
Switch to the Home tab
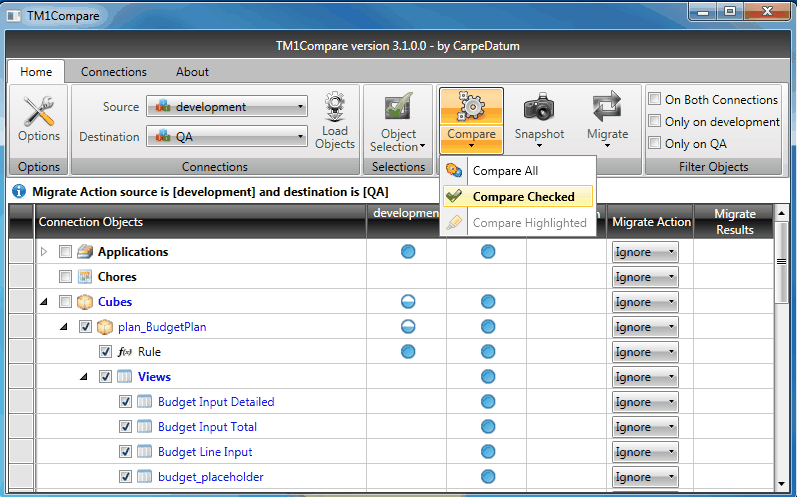point(36,72)
